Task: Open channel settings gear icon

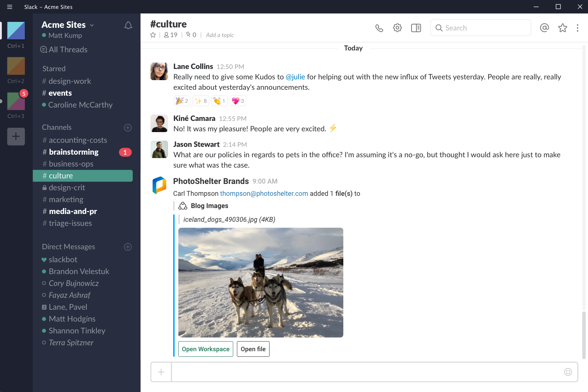Action: point(397,28)
